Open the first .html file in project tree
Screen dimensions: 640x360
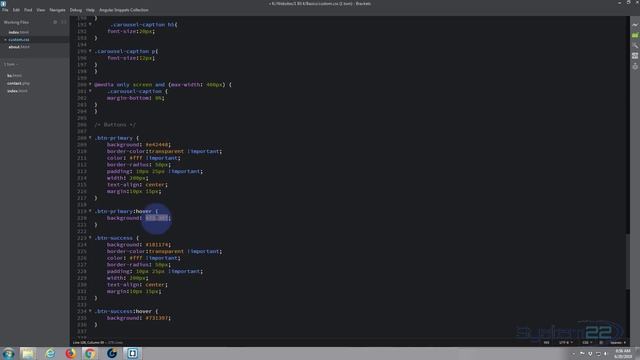14,76
